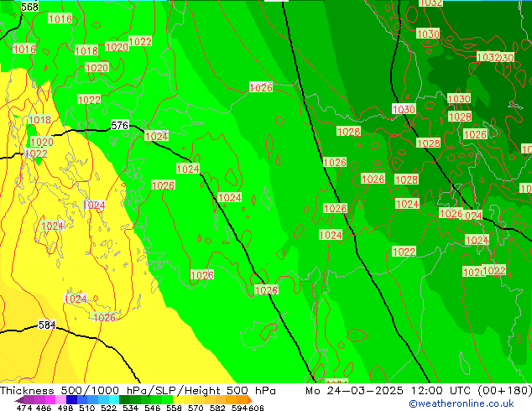
Task: Click the purple arrow tip at legend start
Action: [19, 400]
